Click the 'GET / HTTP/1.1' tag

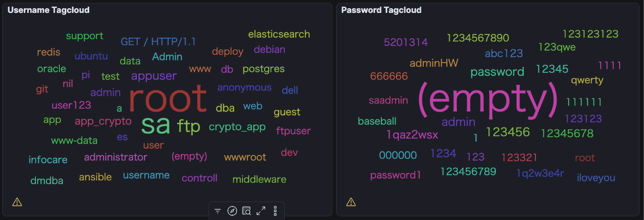[158, 42]
